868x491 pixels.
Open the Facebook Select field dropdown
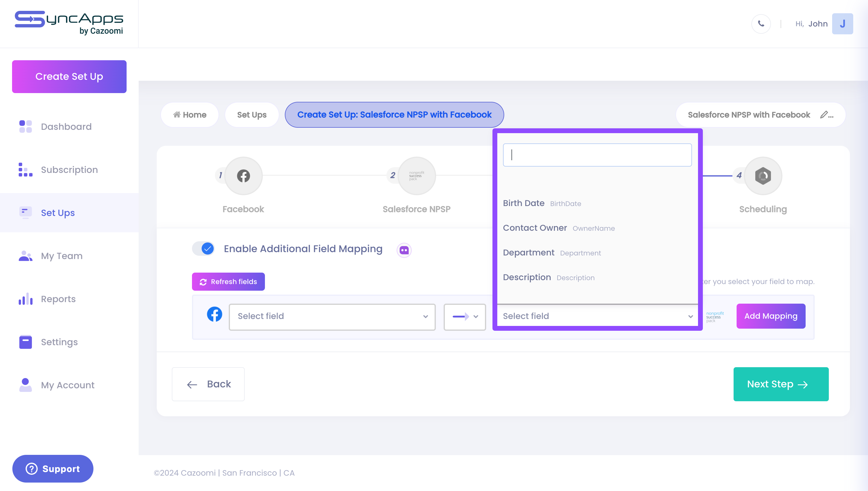[x=332, y=317]
